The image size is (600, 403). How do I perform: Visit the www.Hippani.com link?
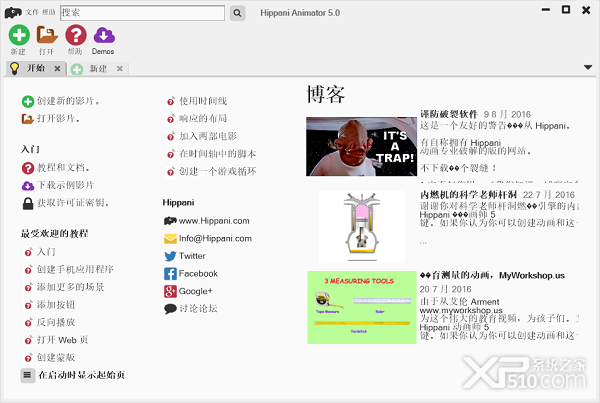click(x=214, y=221)
